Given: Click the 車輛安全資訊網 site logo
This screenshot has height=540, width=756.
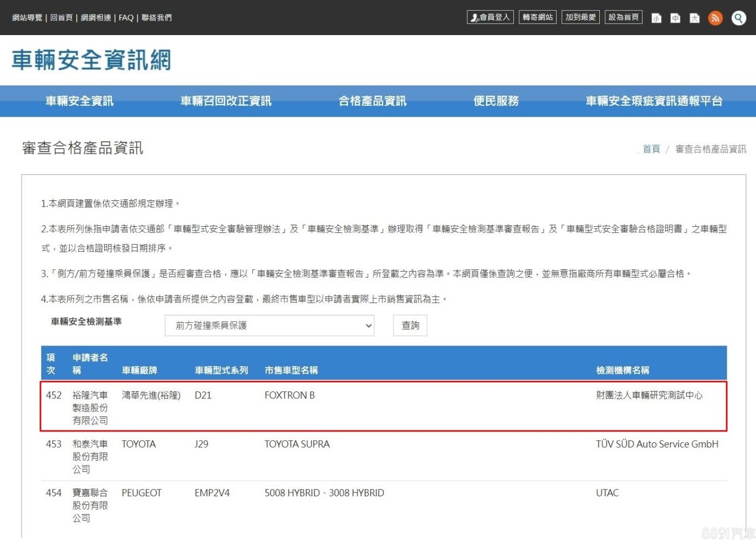Looking at the screenshot, I should [91, 60].
